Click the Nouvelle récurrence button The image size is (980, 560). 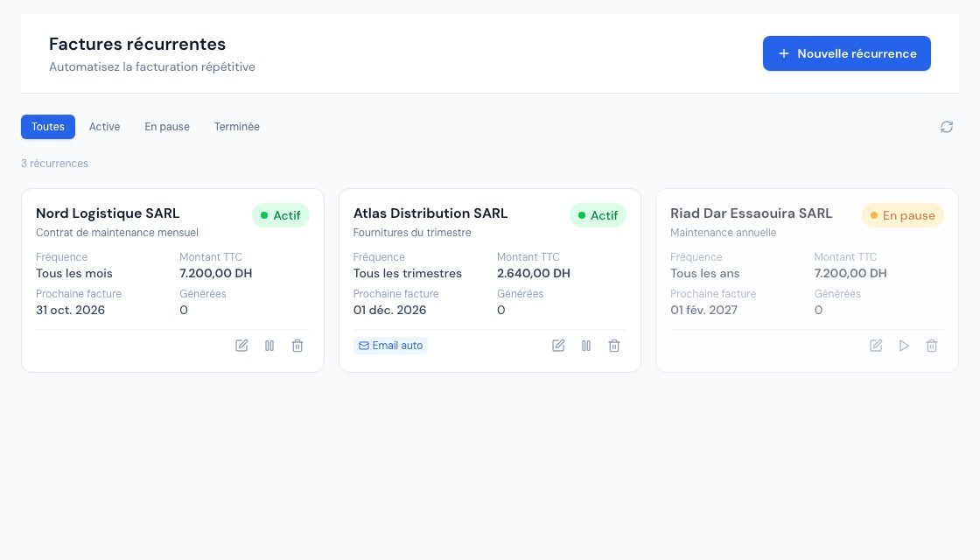click(x=846, y=53)
